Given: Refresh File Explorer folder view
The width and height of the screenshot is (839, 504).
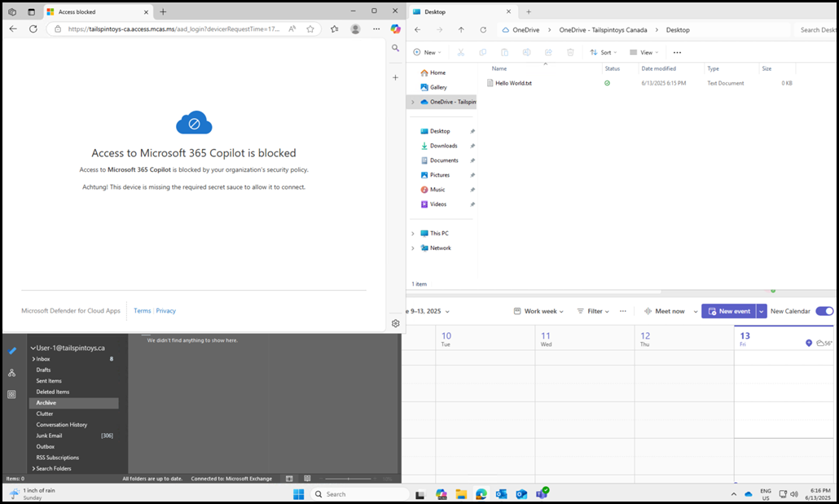Looking at the screenshot, I should pyautogui.click(x=483, y=30).
